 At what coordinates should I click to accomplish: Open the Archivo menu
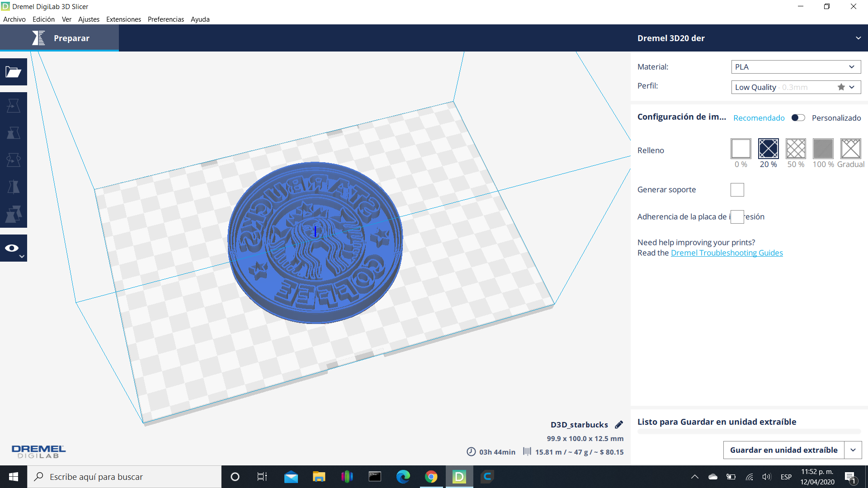[x=14, y=19]
